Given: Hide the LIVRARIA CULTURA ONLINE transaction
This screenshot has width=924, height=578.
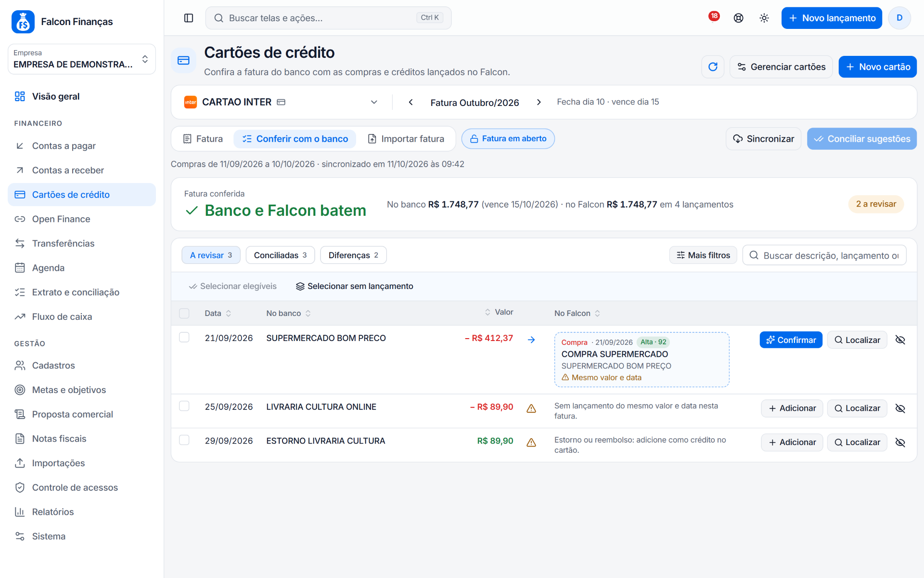Looking at the screenshot, I should 900,408.
